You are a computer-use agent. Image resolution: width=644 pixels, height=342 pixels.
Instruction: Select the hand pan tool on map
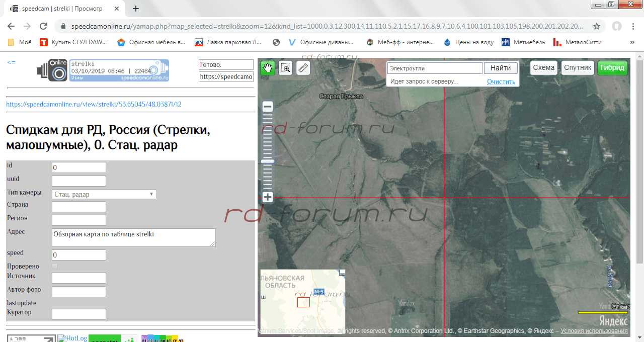pos(268,68)
